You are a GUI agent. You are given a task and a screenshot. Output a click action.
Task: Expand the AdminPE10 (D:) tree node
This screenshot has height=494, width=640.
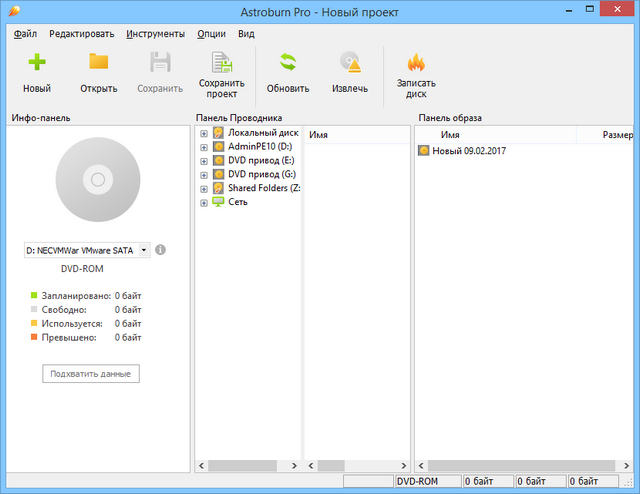(x=204, y=147)
